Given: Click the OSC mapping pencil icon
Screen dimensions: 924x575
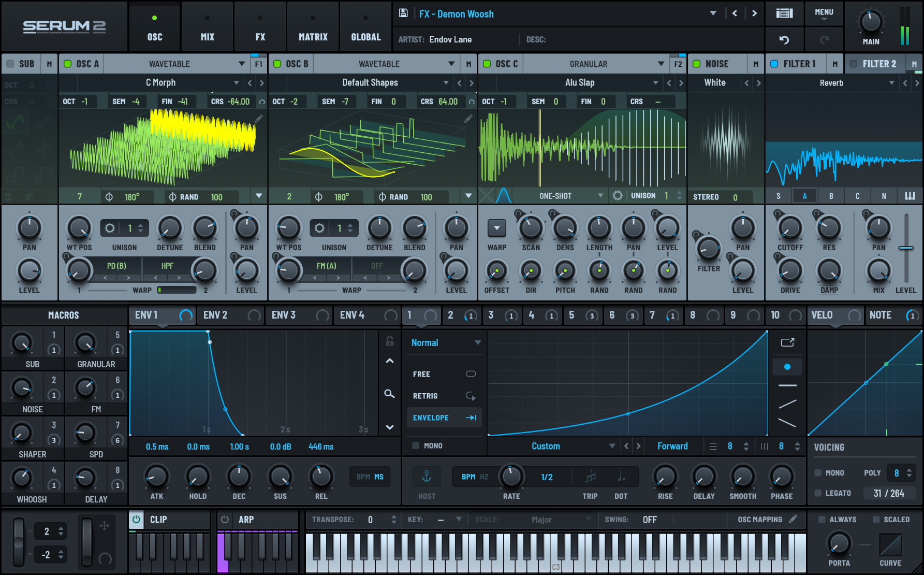Looking at the screenshot, I should (x=793, y=519).
